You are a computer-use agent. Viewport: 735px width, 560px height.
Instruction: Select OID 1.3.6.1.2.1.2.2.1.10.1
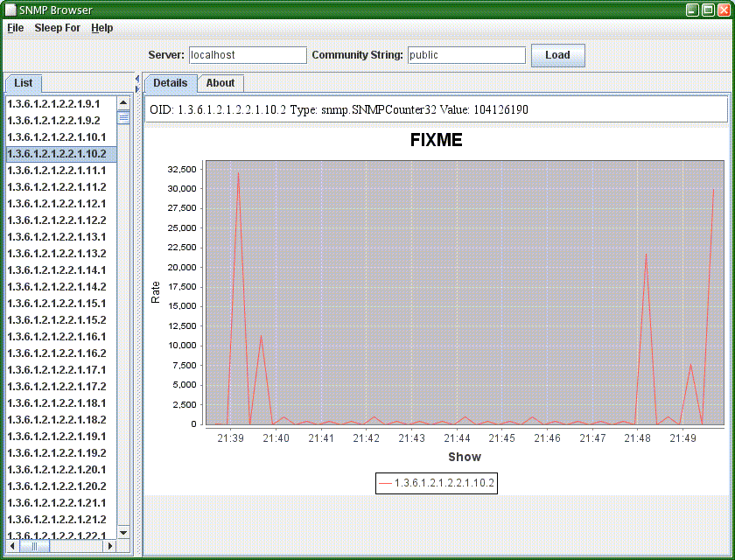[61, 136]
